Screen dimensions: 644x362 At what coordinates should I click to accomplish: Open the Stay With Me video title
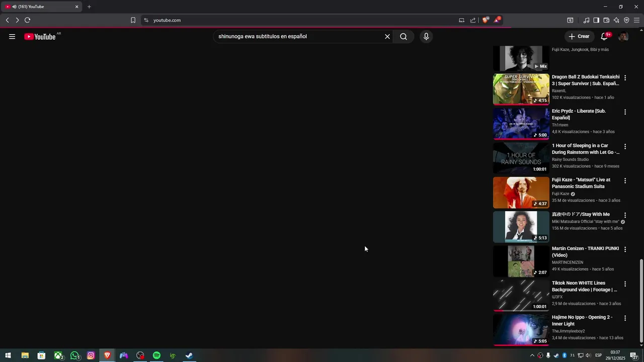point(581,214)
